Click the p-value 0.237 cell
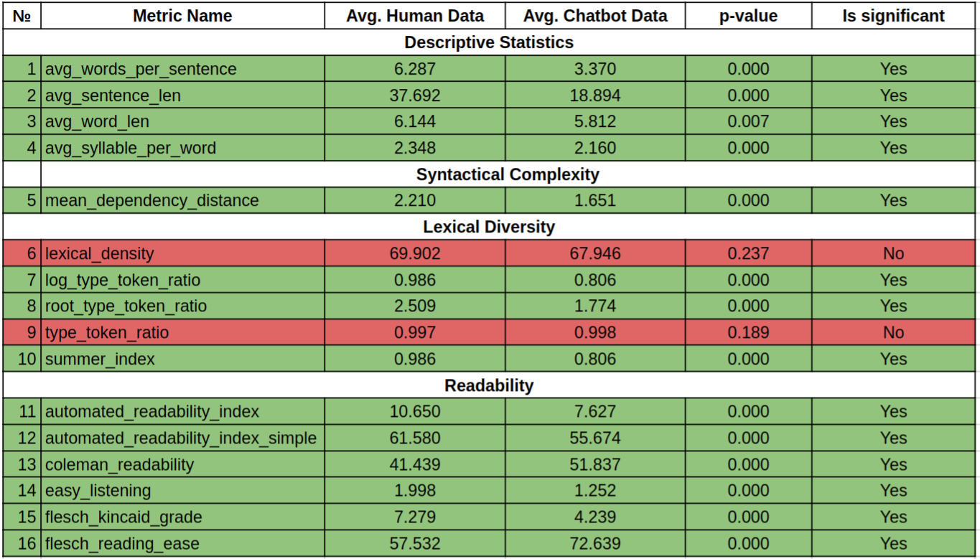The image size is (980, 559). pos(748,253)
